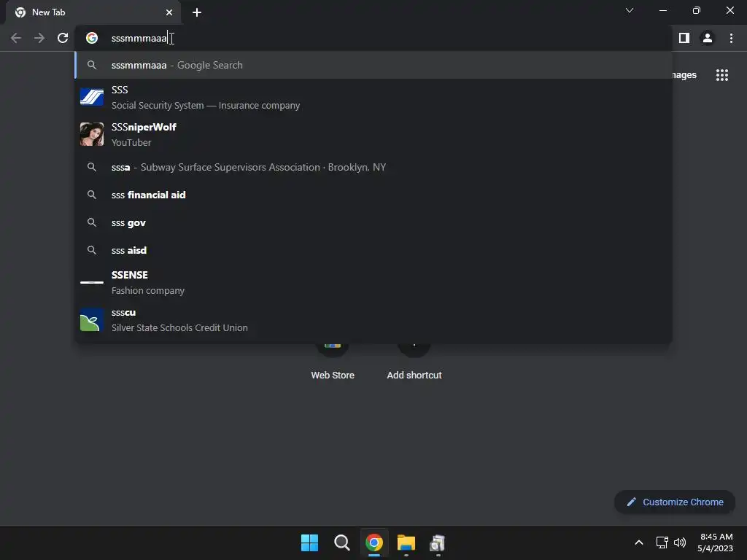Select 'sssmmmaaa - Google Search' suggestion

pos(373,65)
